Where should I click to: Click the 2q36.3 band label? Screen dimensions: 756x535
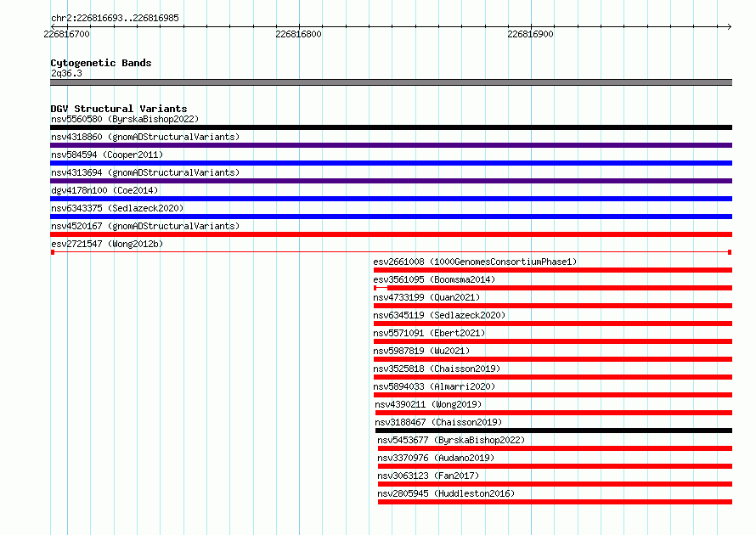tap(66, 73)
